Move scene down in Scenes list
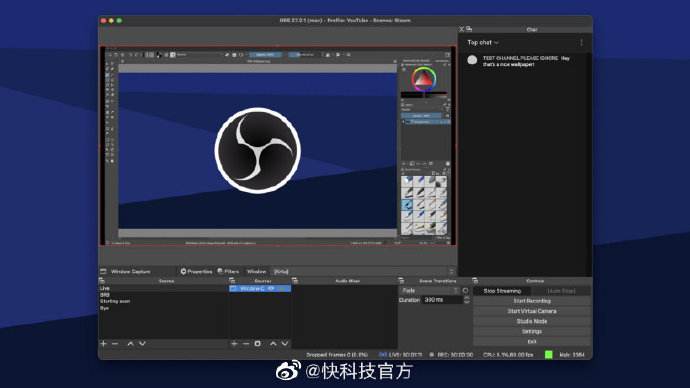Viewport: 690px width, 388px height. click(x=142, y=344)
